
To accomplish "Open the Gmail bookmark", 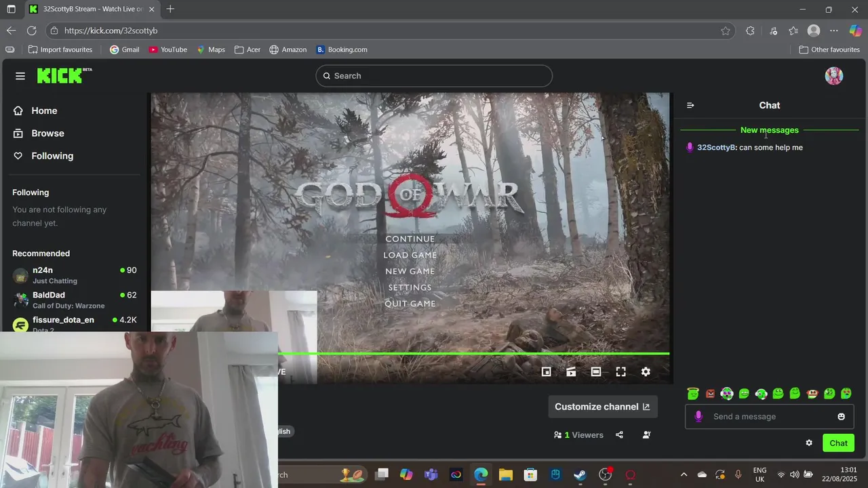I will 124,49.
